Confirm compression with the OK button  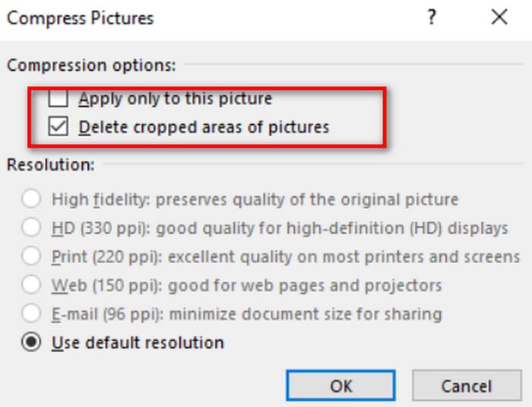click(x=340, y=386)
